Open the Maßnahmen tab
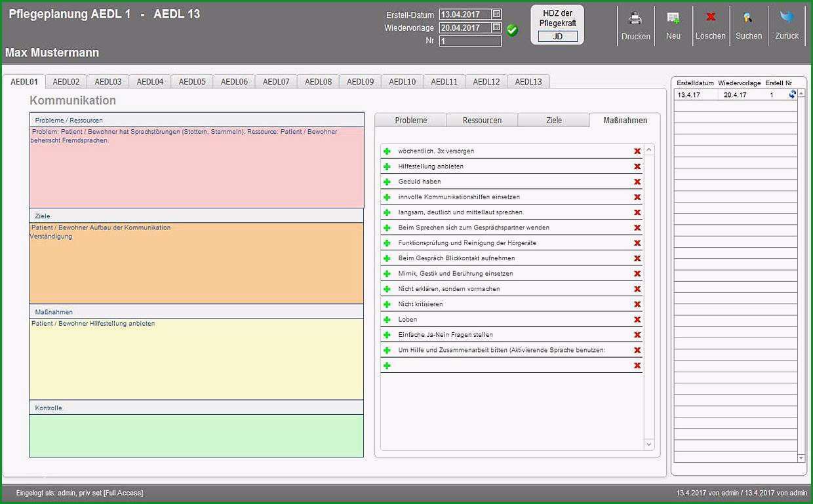The width and height of the screenshot is (813, 504). (x=625, y=120)
